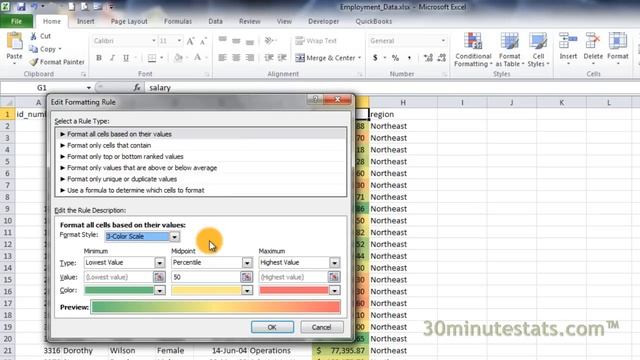Switch to the Developer tab
The image size is (640, 360).
(x=323, y=21)
